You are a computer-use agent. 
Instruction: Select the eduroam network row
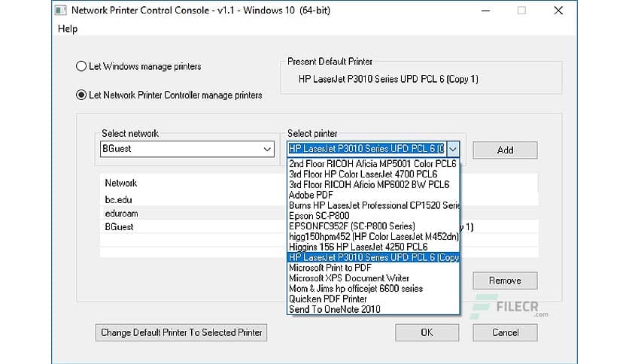[x=194, y=214]
